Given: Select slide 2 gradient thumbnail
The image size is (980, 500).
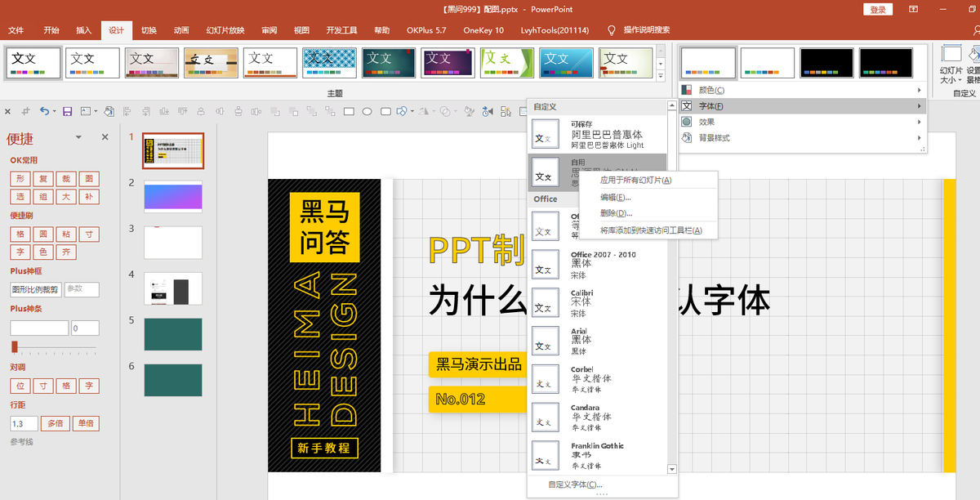Looking at the screenshot, I should [172, 196].
